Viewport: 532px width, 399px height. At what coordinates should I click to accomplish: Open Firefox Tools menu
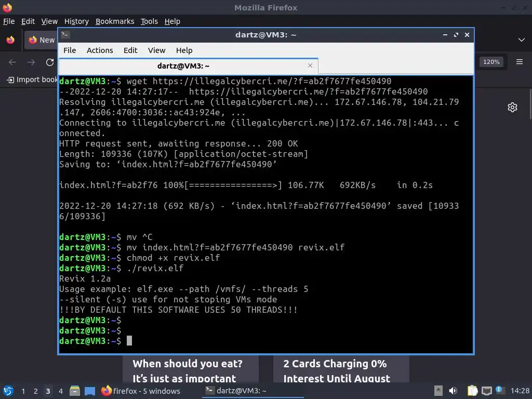149,21
